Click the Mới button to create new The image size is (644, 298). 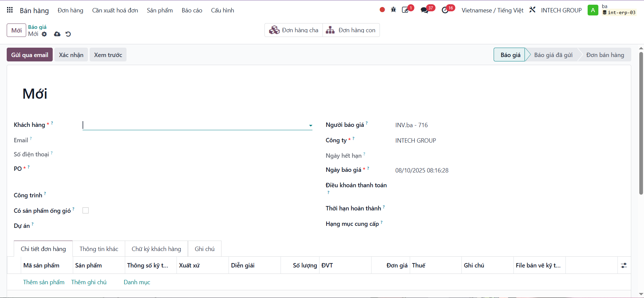pos(16,30)
